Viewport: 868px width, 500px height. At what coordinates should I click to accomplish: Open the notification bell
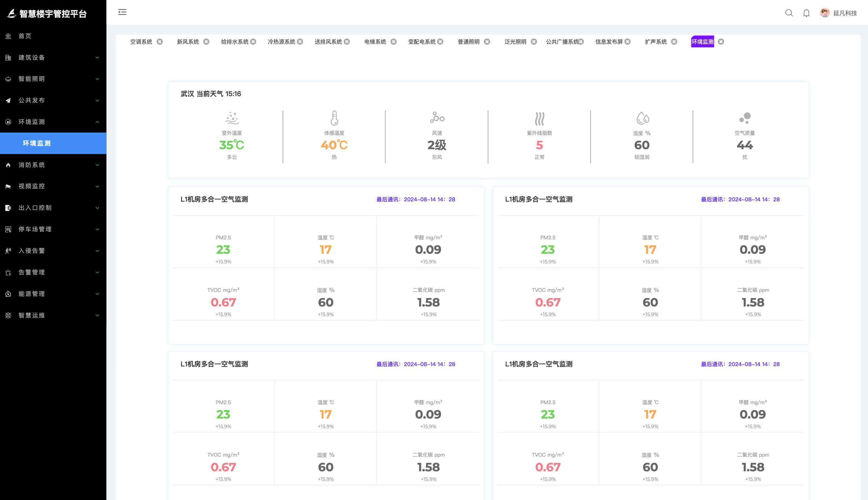click(x=806, y=13)
